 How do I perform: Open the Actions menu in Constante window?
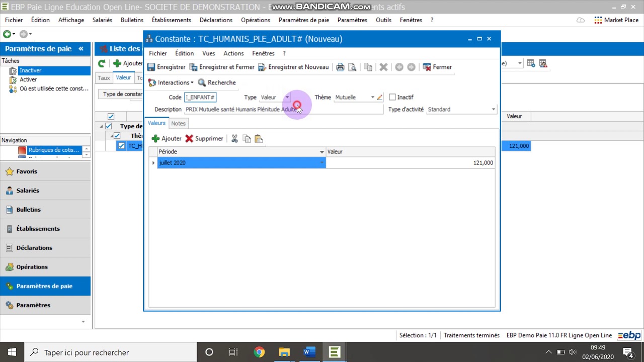tap(233, 53)
